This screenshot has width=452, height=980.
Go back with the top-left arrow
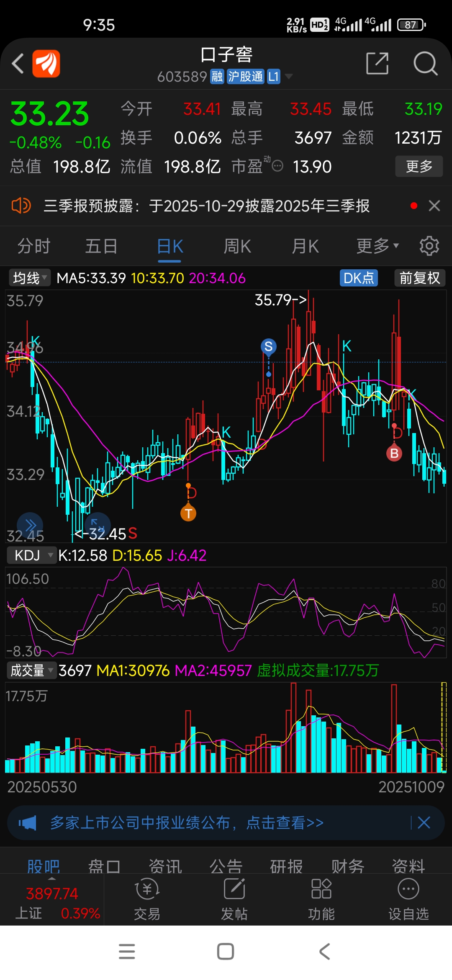(18, 64)
